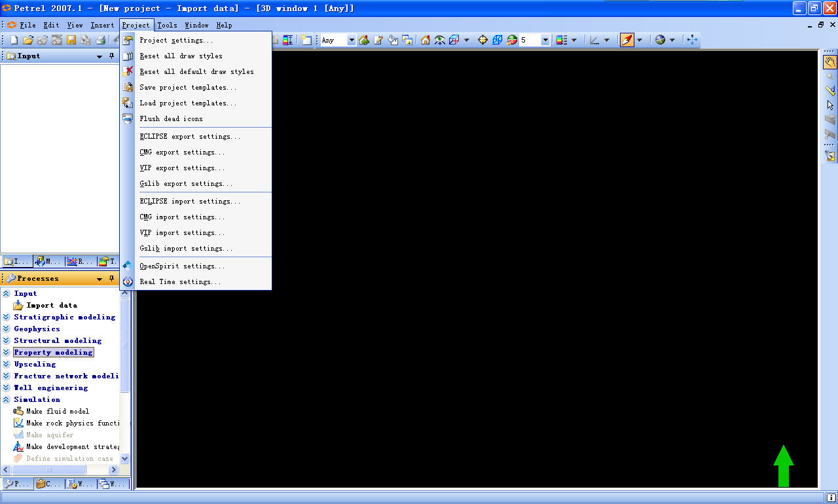Select the hand viewing mode tool
The image size is (838, 504).
(x=830, y=62)
